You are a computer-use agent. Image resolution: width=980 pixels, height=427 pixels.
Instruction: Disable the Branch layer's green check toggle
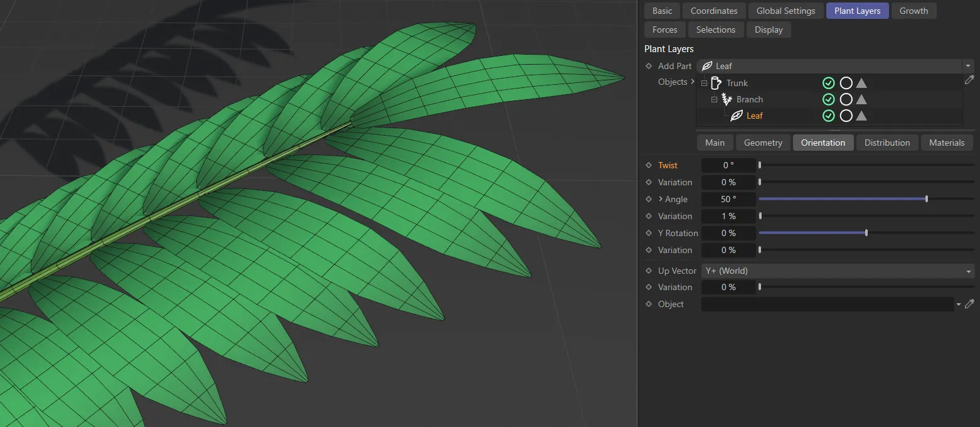[x=828, y=99]
